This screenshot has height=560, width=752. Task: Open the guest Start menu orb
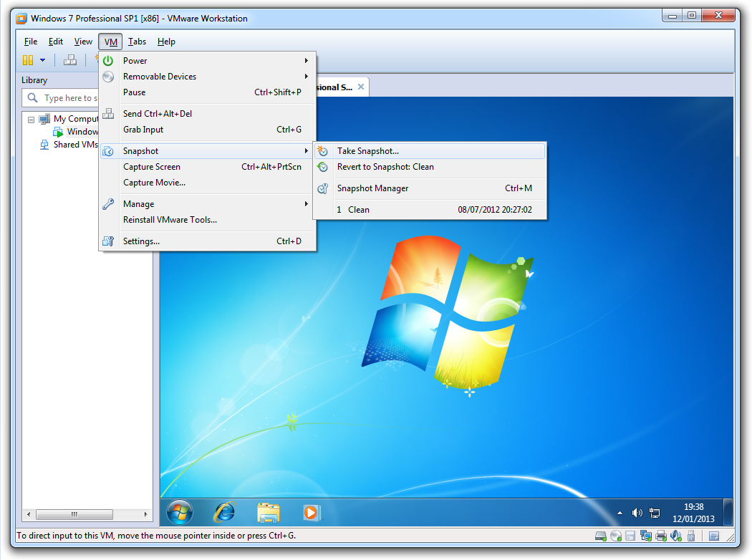[x=180, y=512]
